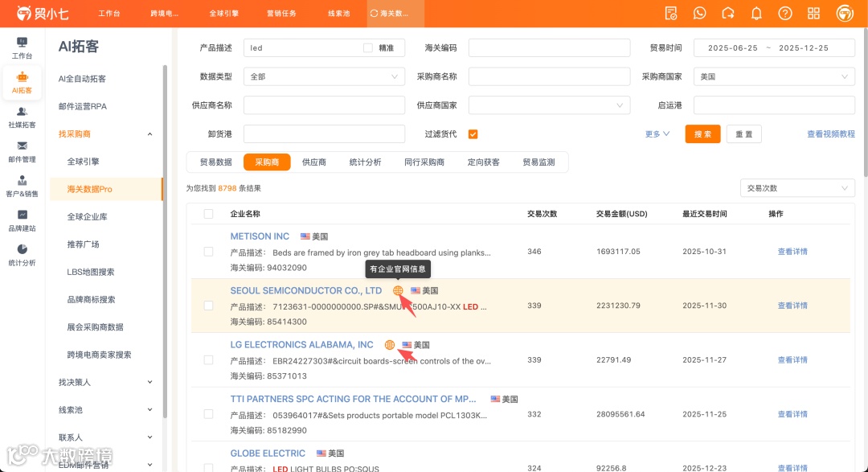Check the SEOUL SEMICONDUCTOR row checkbox

tap(208, 306)
